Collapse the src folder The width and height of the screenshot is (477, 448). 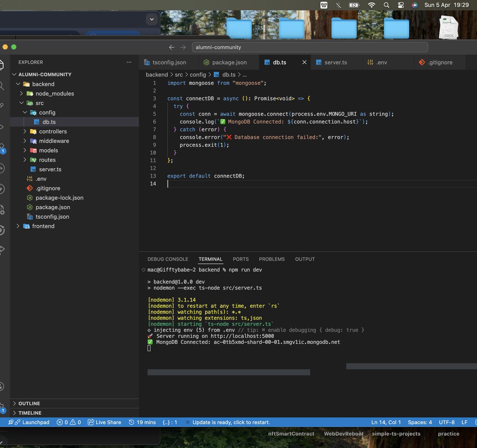74,103
